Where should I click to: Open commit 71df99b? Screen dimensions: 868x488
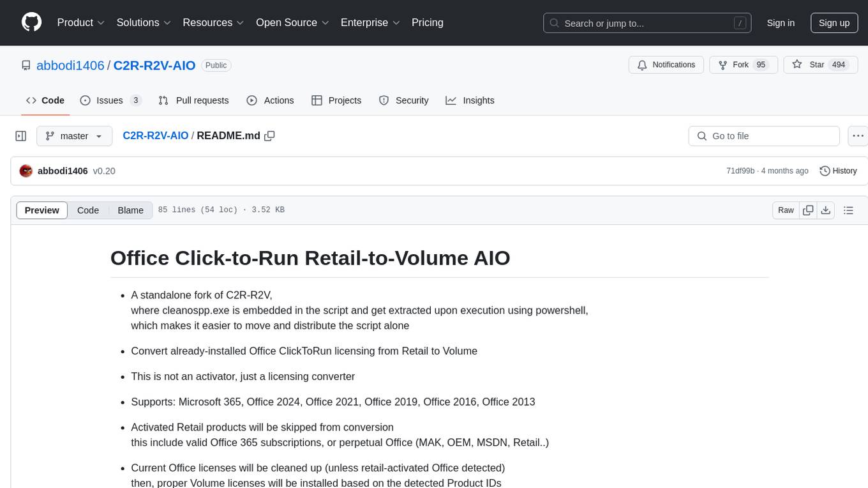(x=740, y=171)
